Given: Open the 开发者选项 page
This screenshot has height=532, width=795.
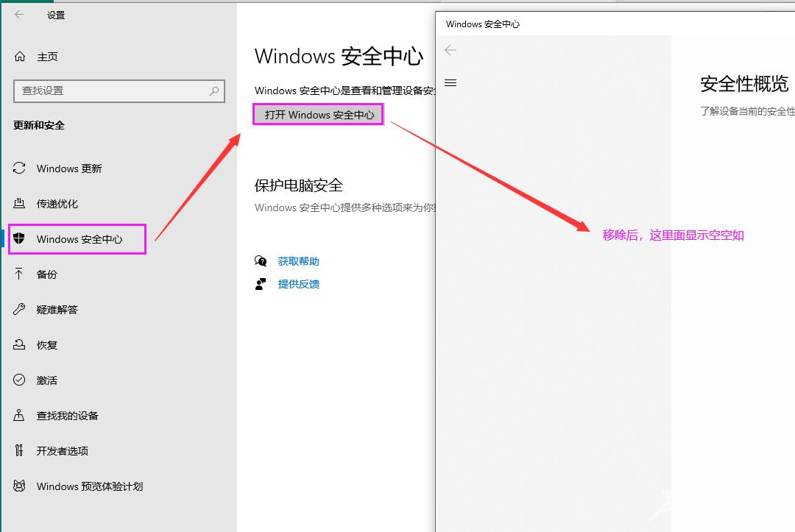Looking at the screenshot, I should click(63, 451).
